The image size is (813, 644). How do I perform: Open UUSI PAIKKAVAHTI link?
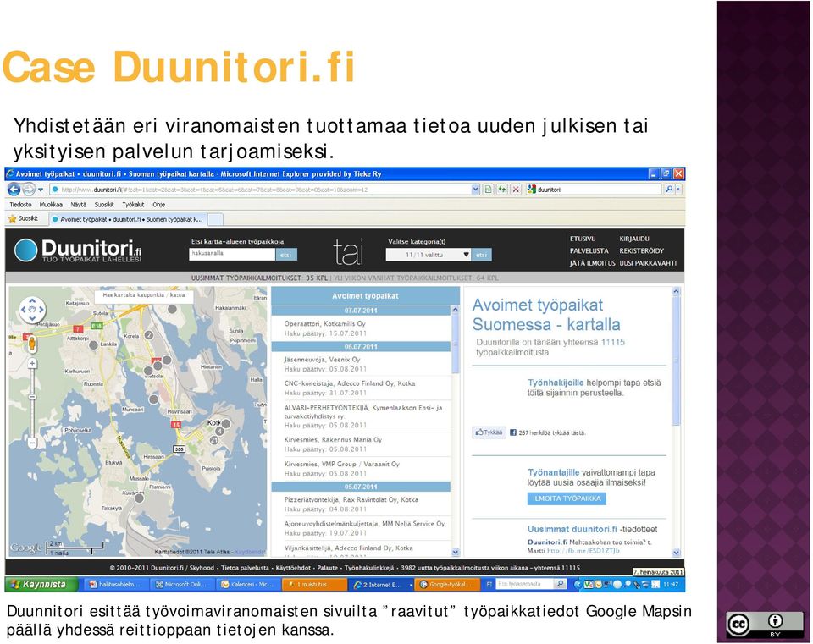pos(648,263)
